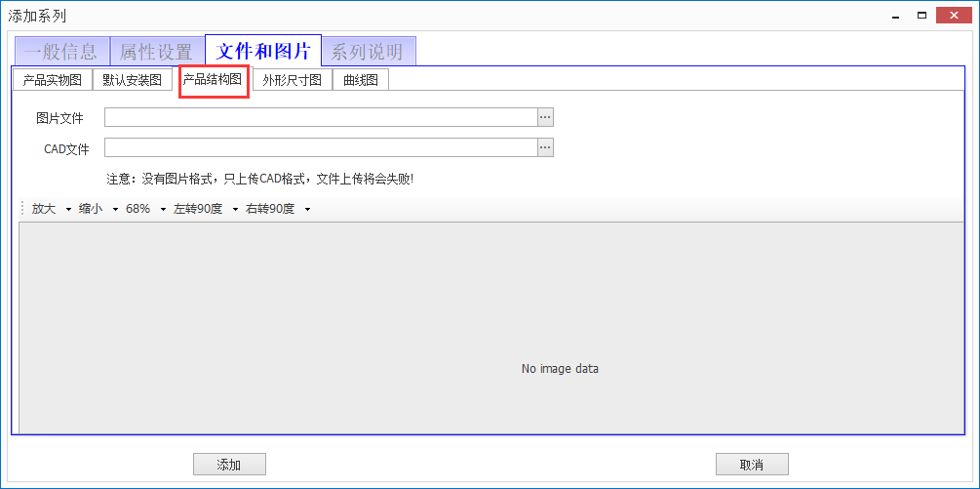Rotate image with 左转90度
Viewport: 980px width, 489px height.
coord(198,209)
